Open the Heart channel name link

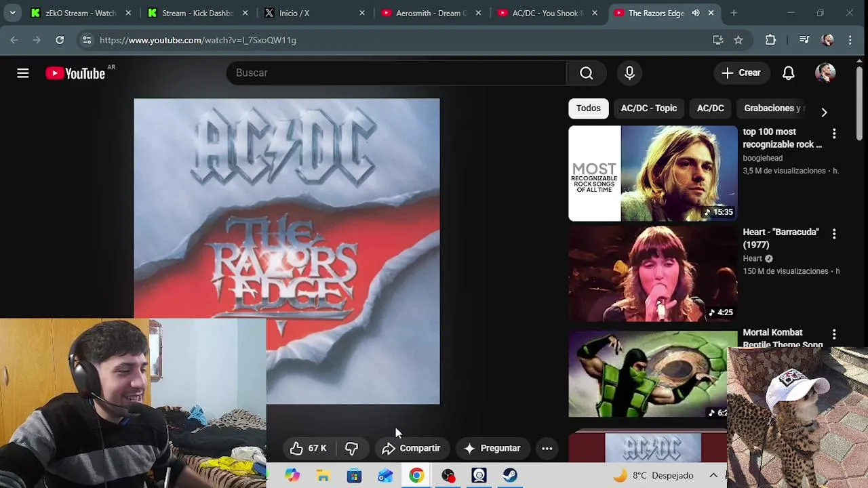[x=752, y=258]
